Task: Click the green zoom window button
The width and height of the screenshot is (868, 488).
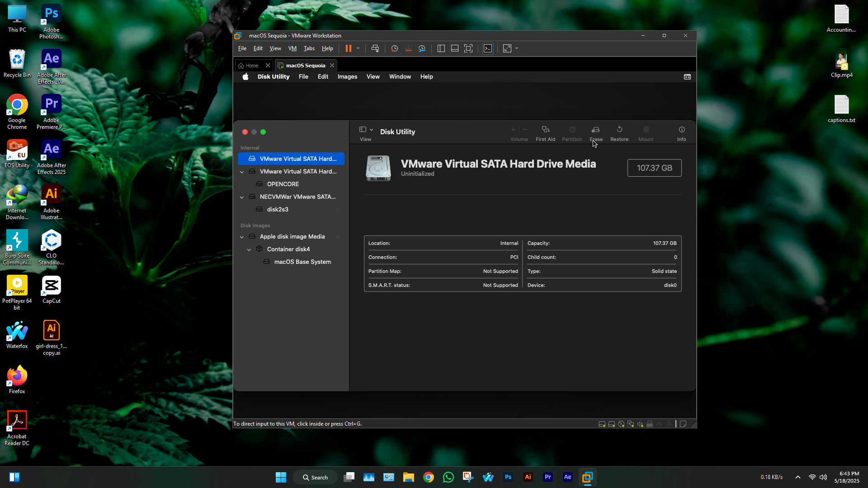Action: (263, 132)
